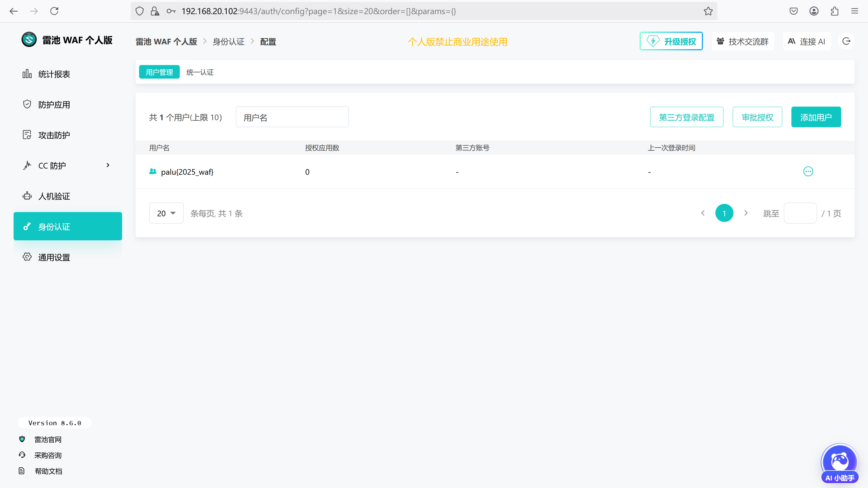This screenshot has height=488, width=868.
Task: Click the 身份认证 breadcrumb
Action: (228, 42)
